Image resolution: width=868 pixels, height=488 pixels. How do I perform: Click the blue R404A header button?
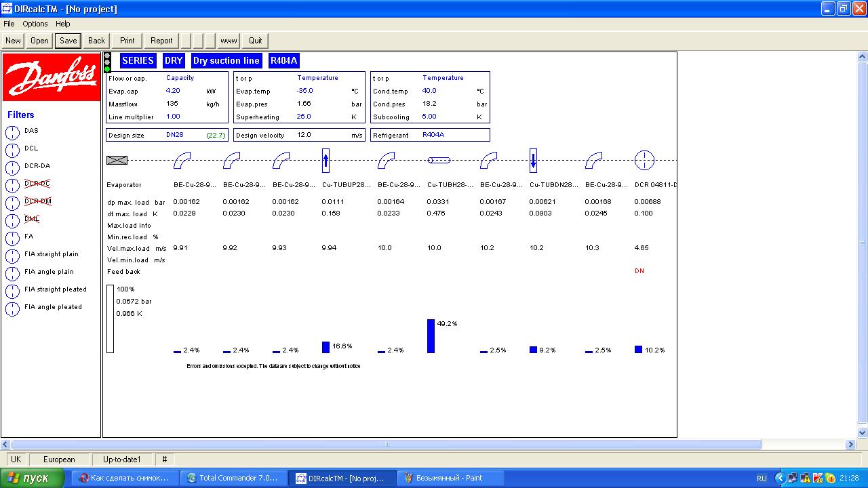point(284,60)
